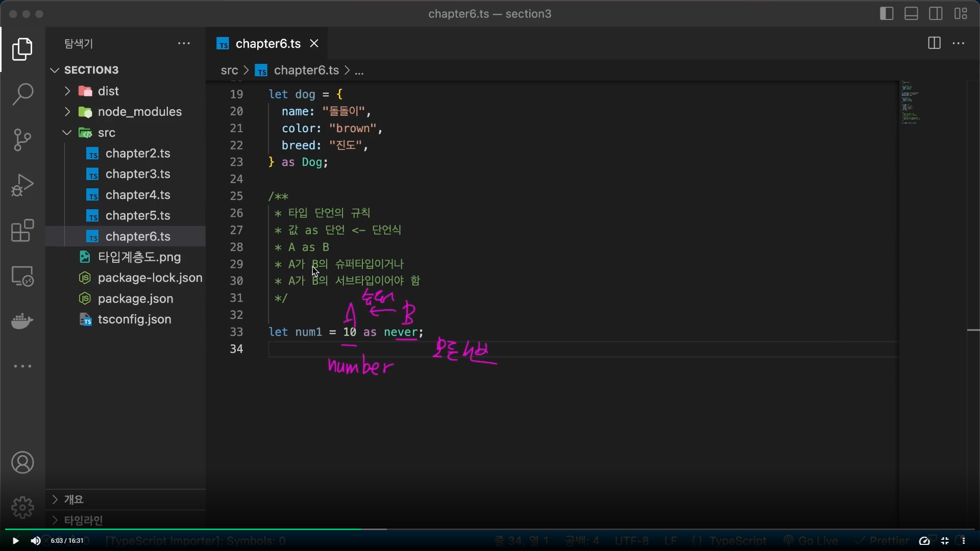Open the Search view in activity bar

coord(22,94)
